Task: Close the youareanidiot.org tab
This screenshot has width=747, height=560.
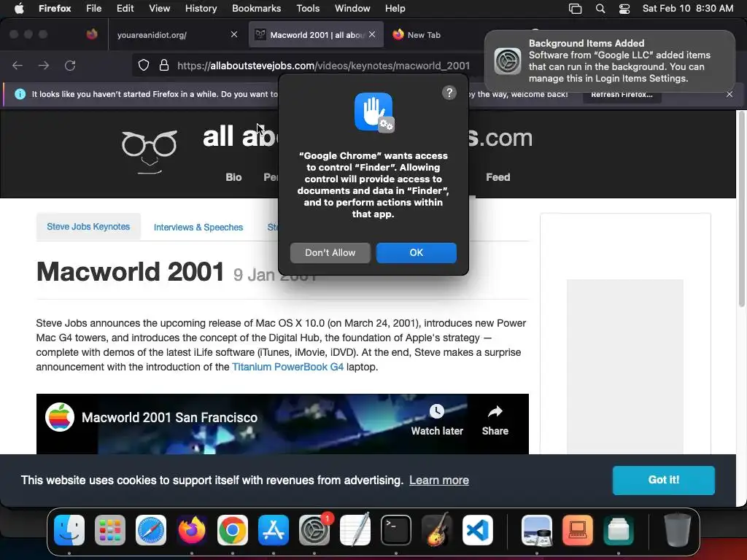Action: (x=234, y=34)
